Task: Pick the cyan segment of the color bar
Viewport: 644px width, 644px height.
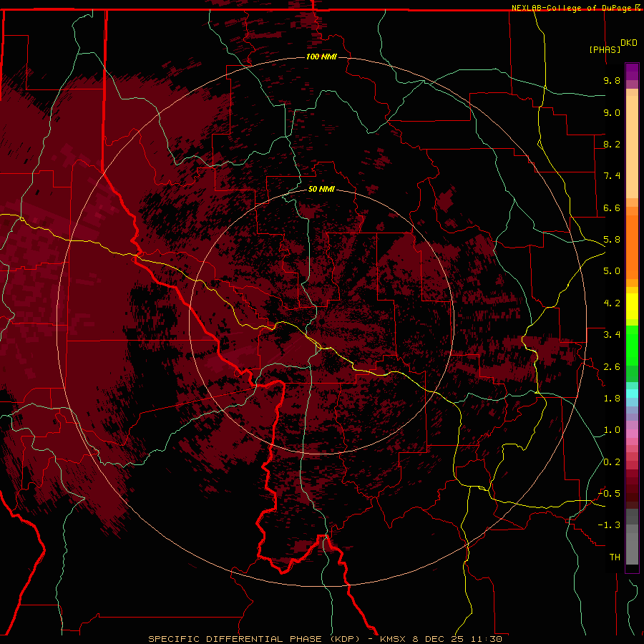Action: (x=632, y=394)
